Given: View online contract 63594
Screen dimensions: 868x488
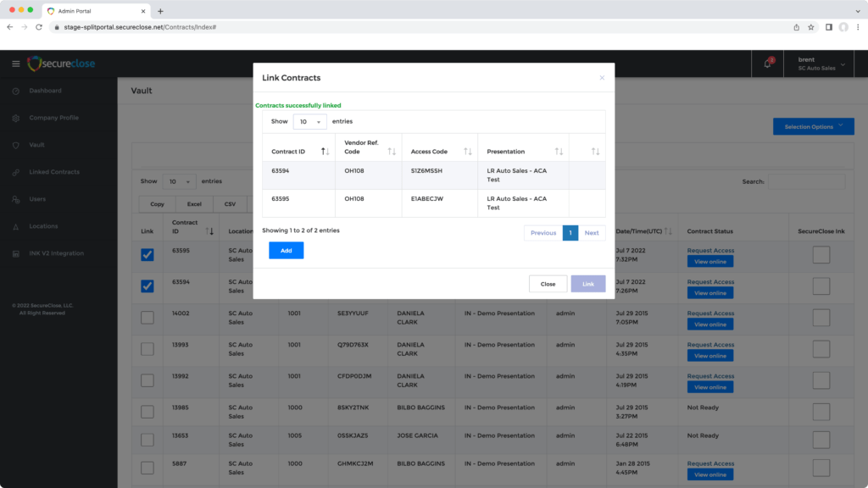Looking at the screenshot, I should point(709,292).
